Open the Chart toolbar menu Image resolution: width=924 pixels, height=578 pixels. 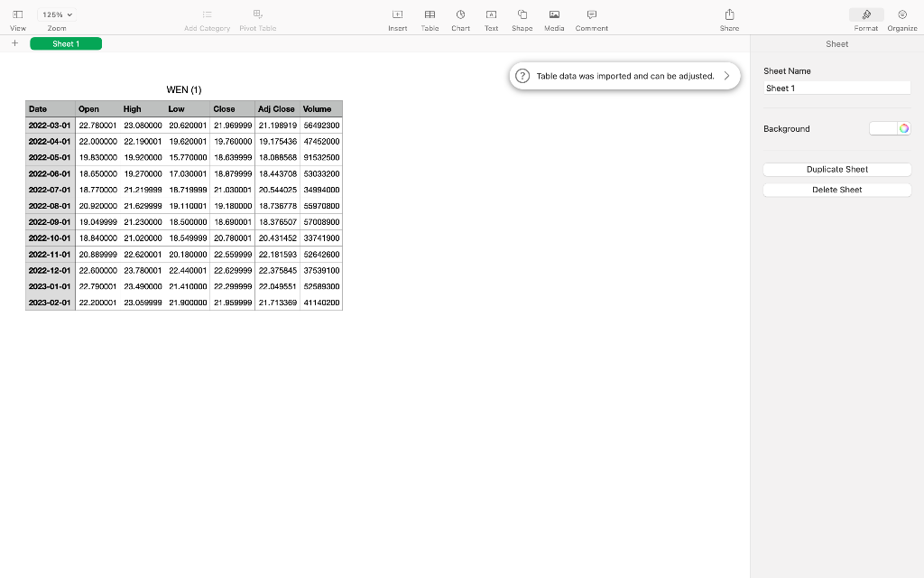(461, 14)
